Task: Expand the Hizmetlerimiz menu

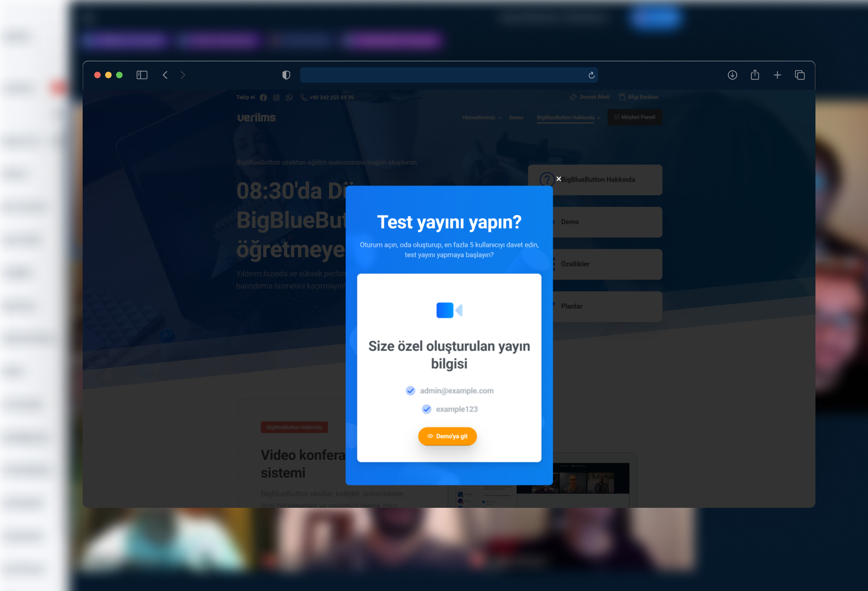Action: pos(482,118)
